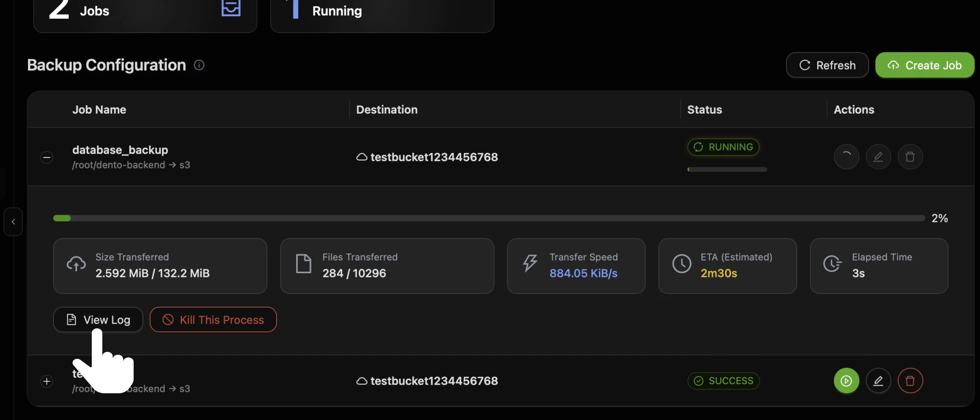Click the Job Name column header

(99, 109)
